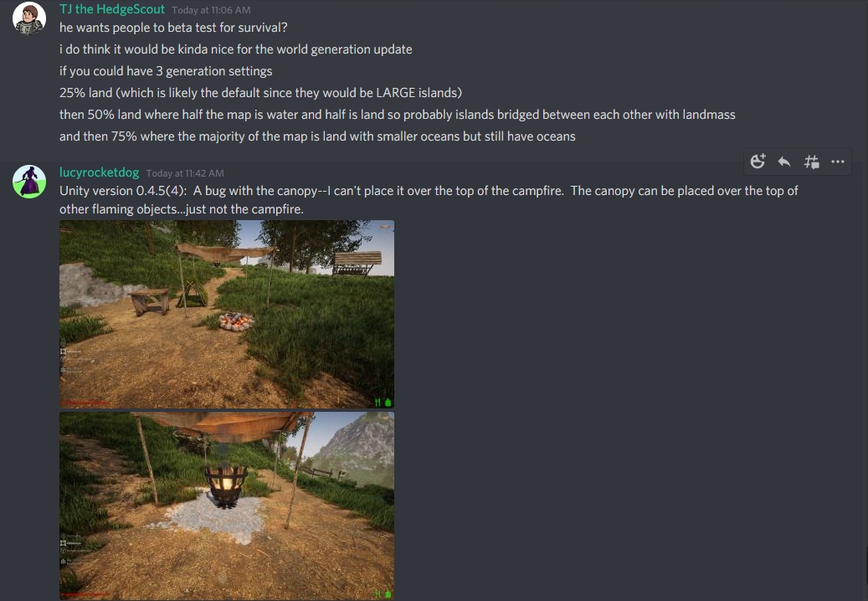Screen dimensions: 868x601
Task: Click the Today at 11:42 AM timestamp
Action: [x=185, y=173]
